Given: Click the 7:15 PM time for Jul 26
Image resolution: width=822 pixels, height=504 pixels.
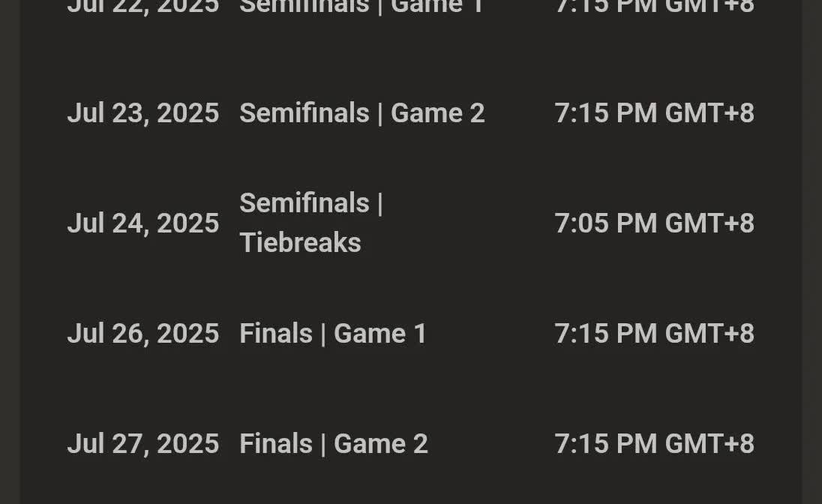Looking at the screenshot, I should [654, 334].
